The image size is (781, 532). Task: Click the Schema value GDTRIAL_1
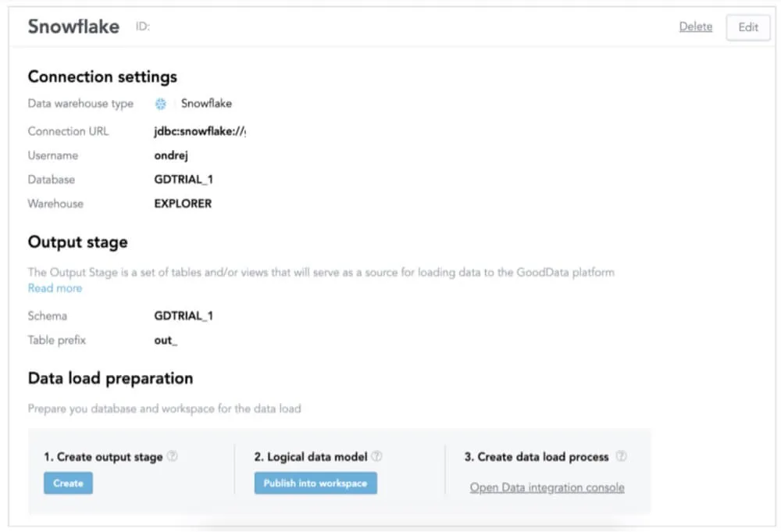tap(184, 316)
